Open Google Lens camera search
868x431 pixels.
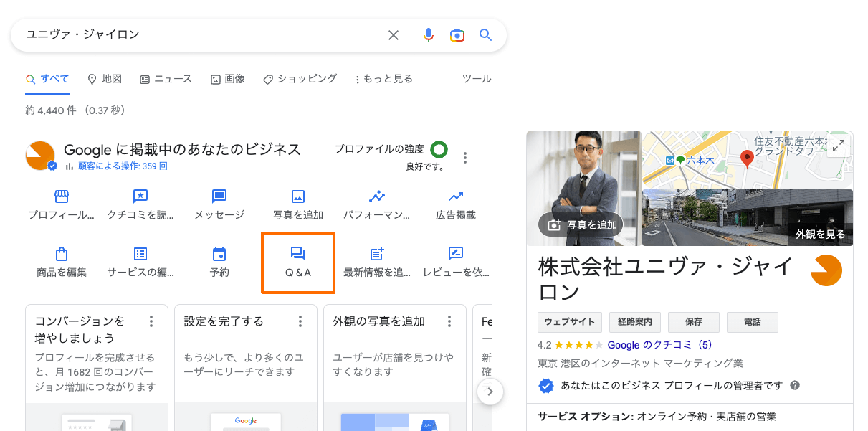457,34
